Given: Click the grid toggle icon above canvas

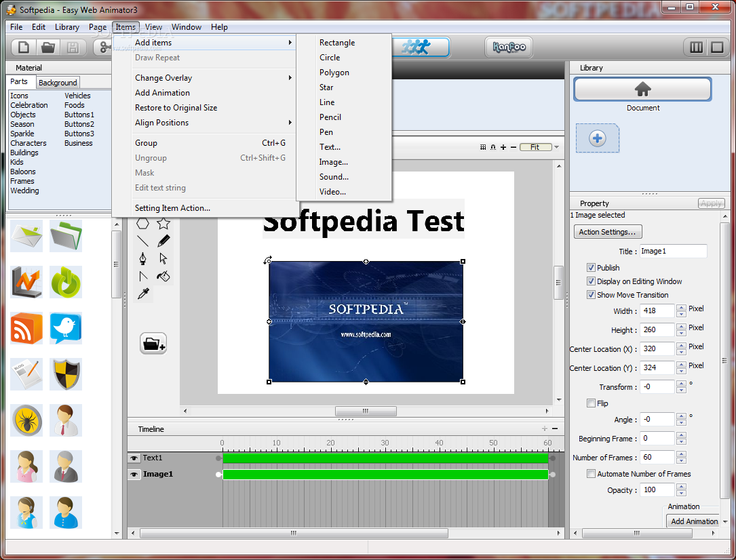Looking at the screenshot, I should pyautogui.click(x=483, y=147).
